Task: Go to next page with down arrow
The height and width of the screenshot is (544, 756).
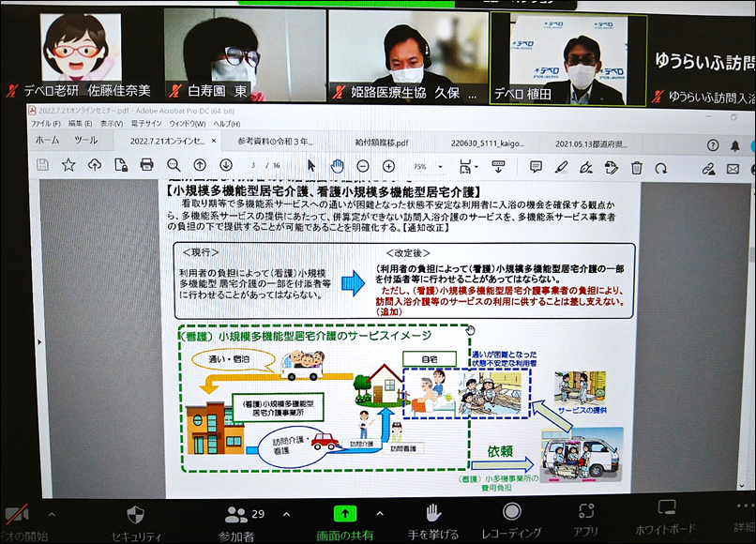Action: [x=225, y=165]
